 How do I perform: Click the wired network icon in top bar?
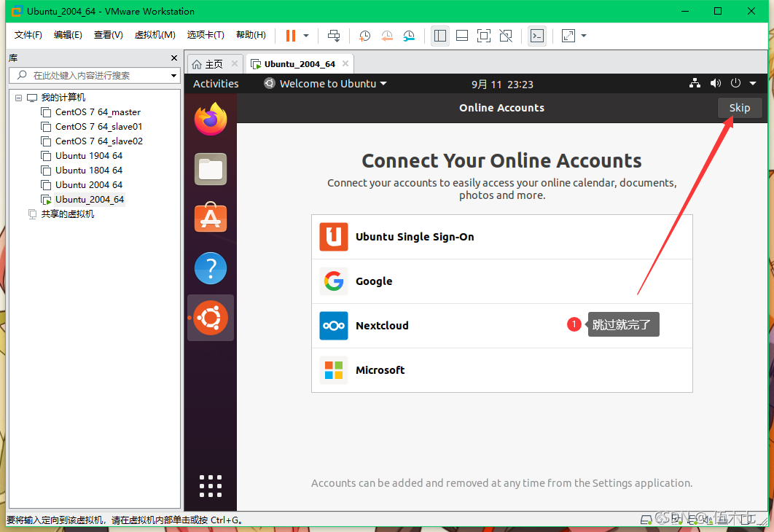[695, 83]
